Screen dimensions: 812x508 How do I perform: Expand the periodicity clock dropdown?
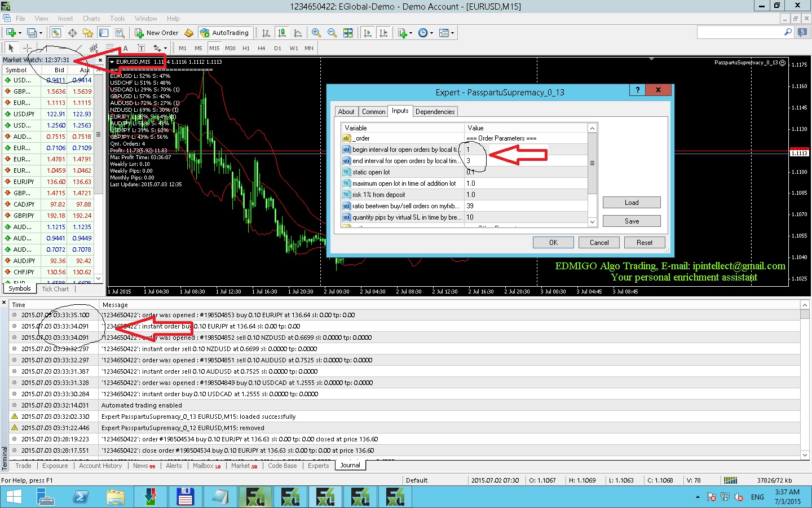tap(432, 33)
